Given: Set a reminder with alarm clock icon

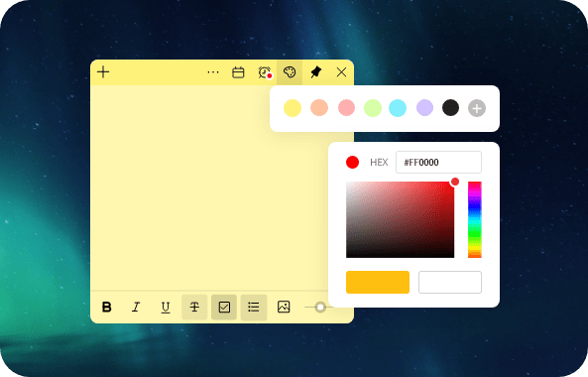Looking at the screenshot, I should 265,72.
